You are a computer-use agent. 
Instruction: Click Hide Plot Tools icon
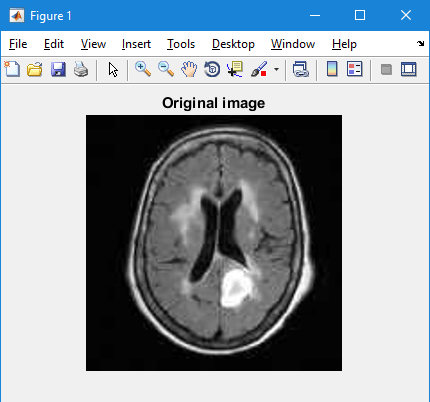point(386,69)
